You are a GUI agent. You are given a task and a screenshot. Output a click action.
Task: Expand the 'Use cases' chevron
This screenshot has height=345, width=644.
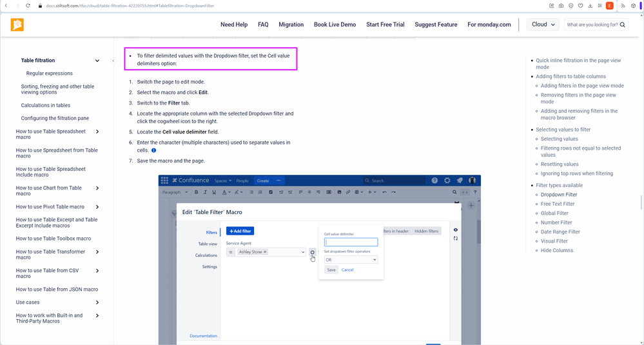click(97, 302)
